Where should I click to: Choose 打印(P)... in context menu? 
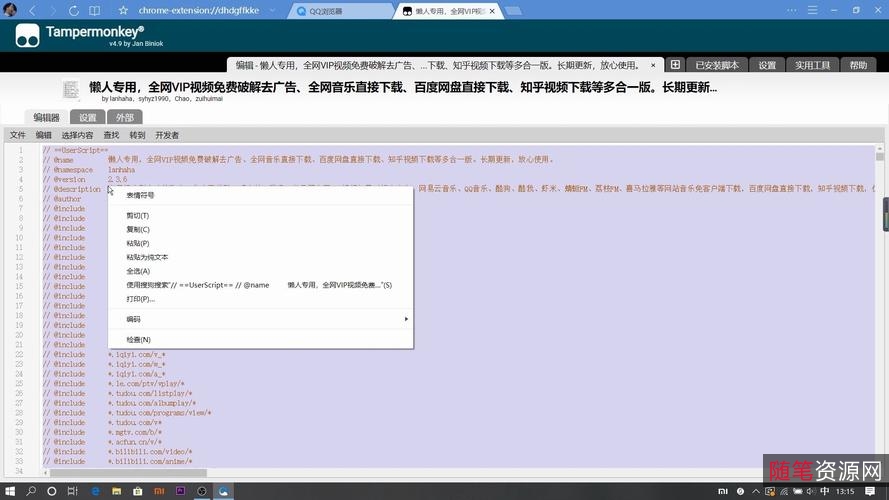point(260,299)
